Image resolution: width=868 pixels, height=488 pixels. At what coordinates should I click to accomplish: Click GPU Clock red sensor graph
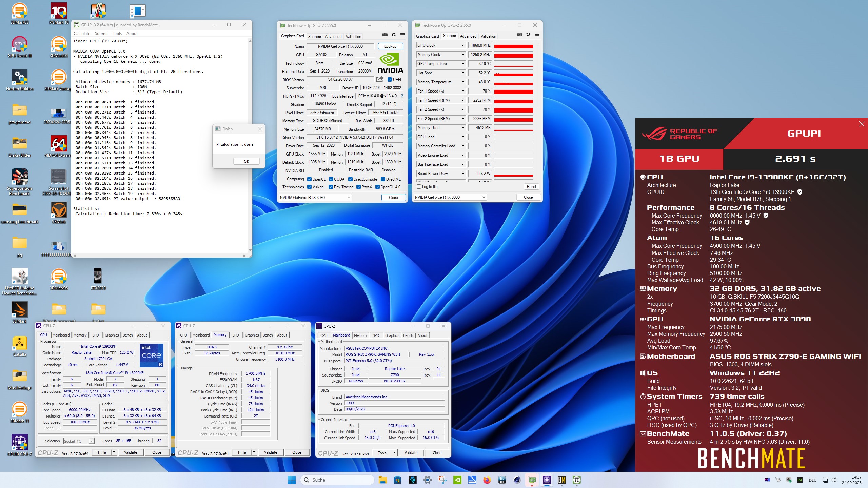pos(513,45)
